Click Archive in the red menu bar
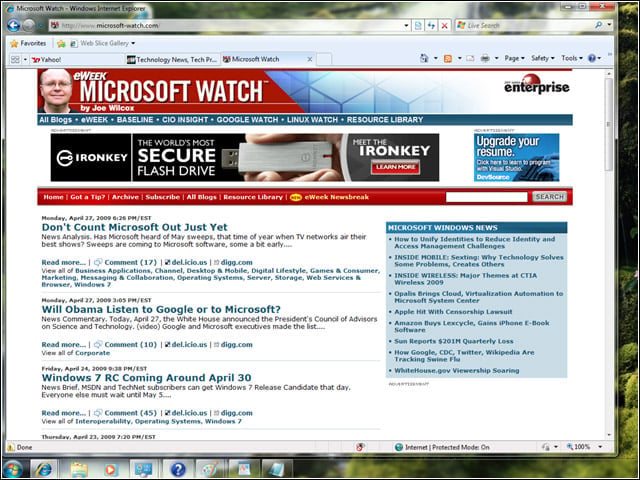 coord(125,197)
